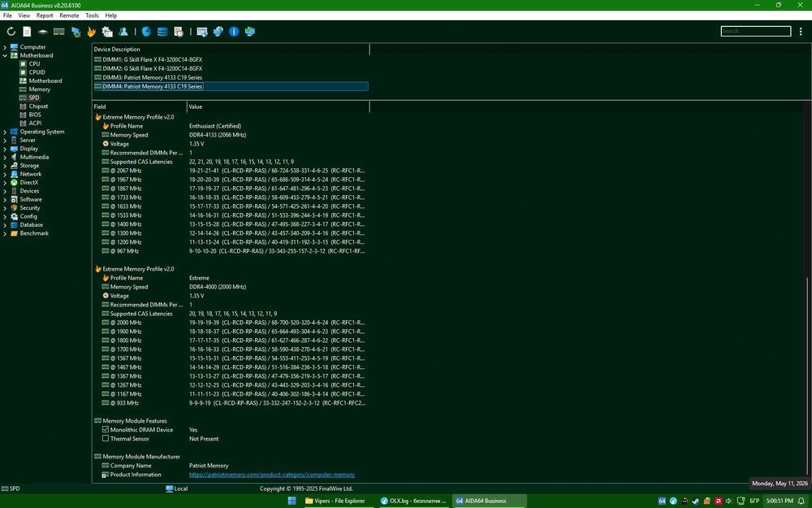Open the Report page toolbar icon
The image size is (812, 508).
(27, 32)
